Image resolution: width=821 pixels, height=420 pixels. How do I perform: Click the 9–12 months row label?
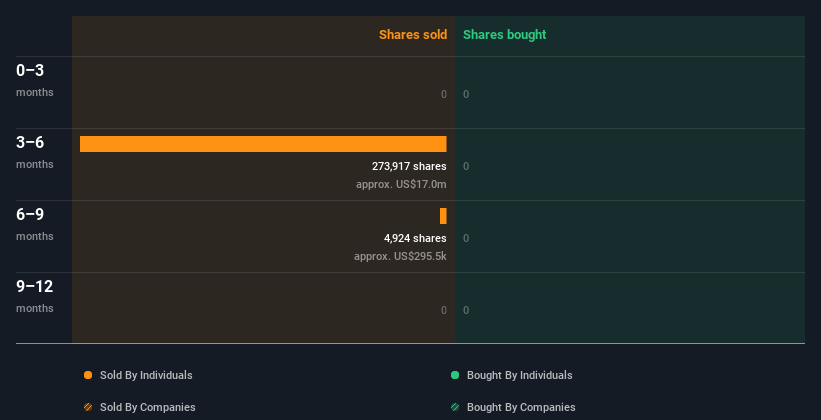[x=35, y=295]
